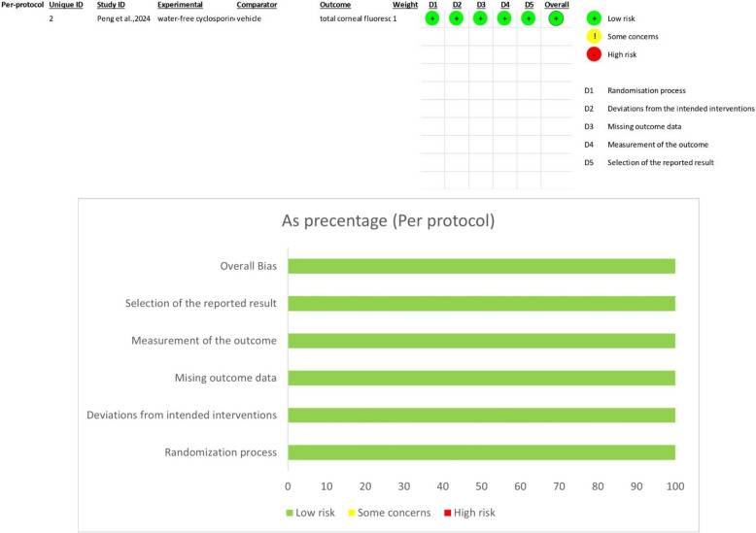Click the red High risk legend icon
Screen dimensions: 756x533
(x=595, y=54)
